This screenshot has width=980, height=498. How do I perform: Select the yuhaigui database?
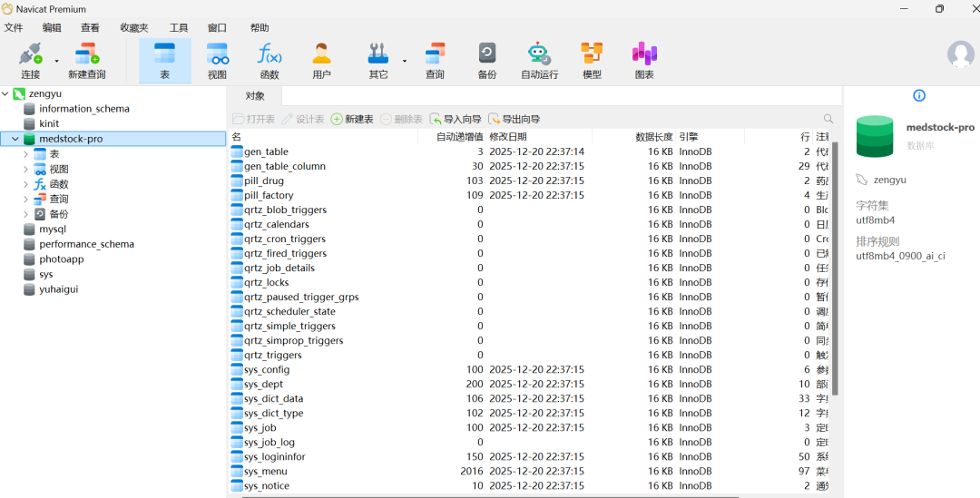pos(58,289)
